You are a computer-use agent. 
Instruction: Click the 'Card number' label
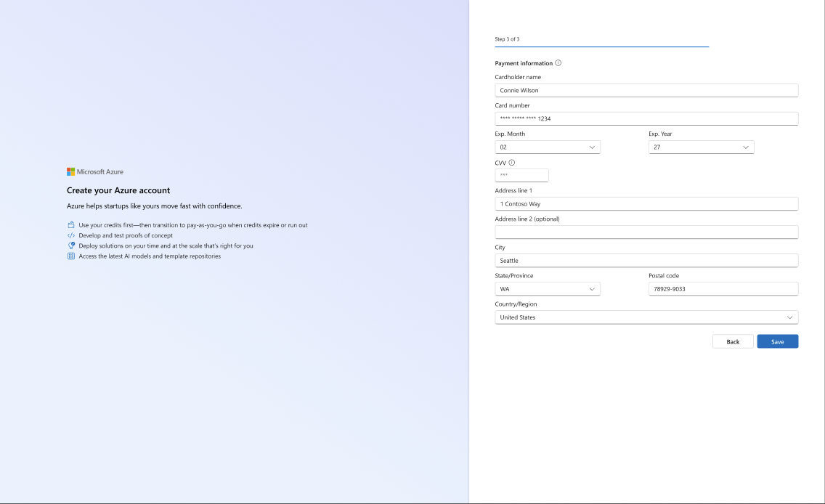click(513, 106)
